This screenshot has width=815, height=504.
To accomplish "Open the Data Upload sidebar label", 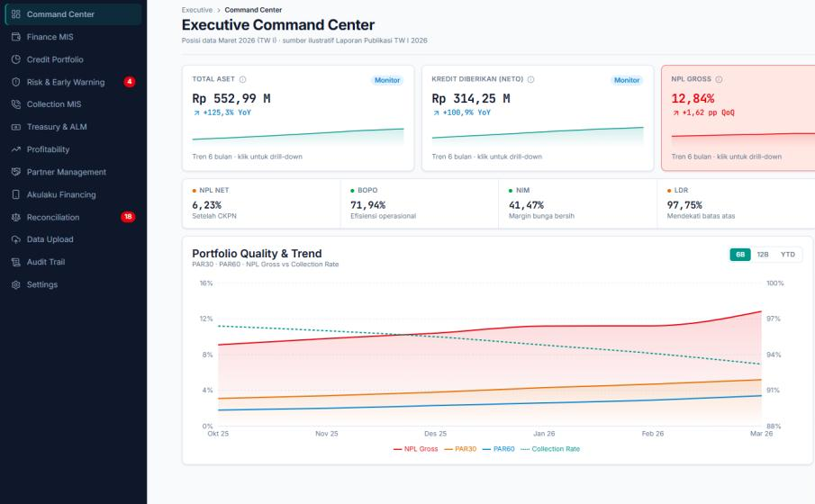I will (x=50, y=239).
